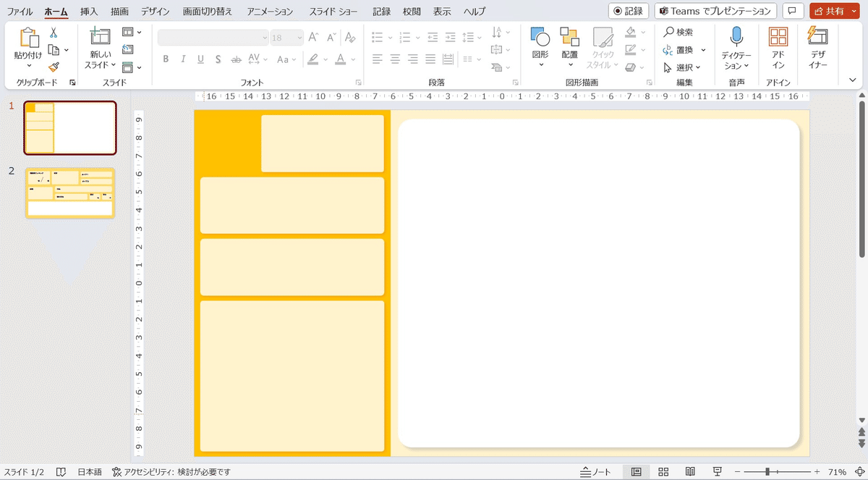Collapse the ribbon with chevron
The width and height of the screenshot is (868, 480).
pos(852,79)
